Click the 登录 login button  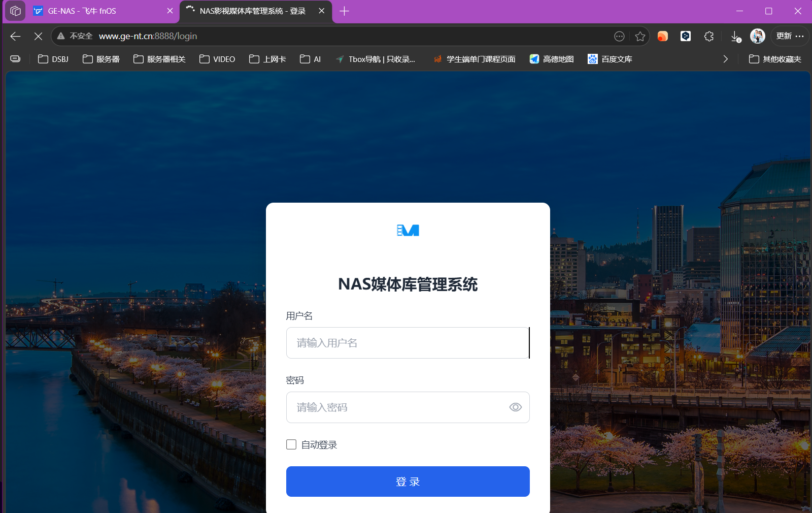coord(408,482)
